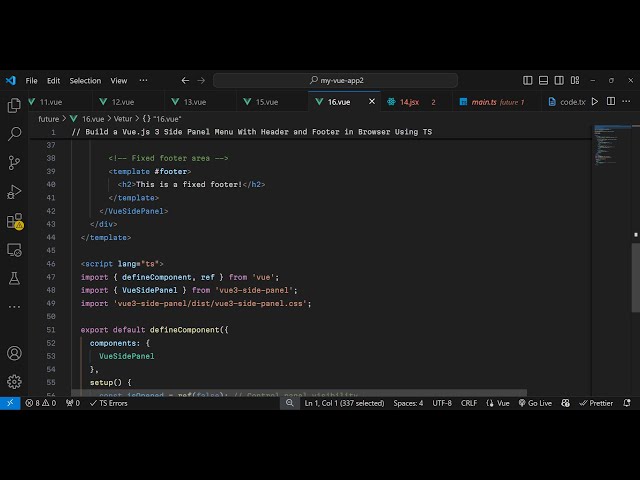Screen dimensions: 640x480
Task: Expand additional activity bar views ellipsis
Action: click(x=14, y=306)
